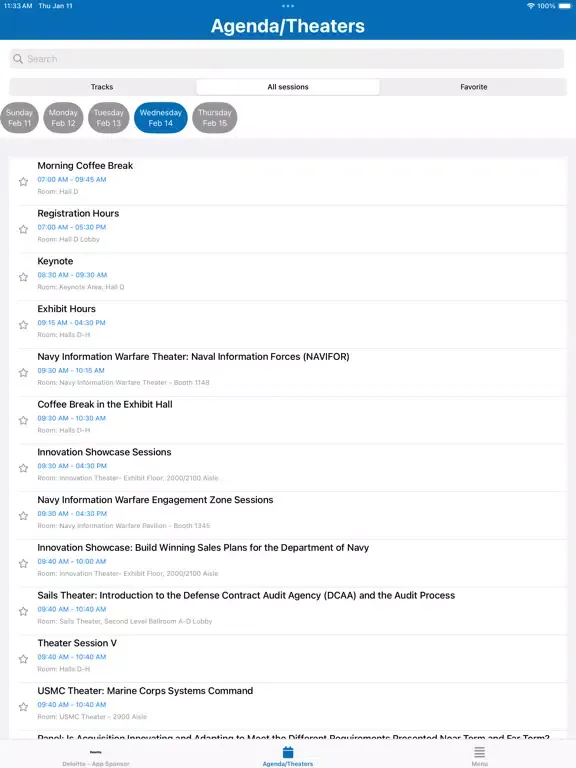The image size is (576, 768).
Task: Click Room Navy Information Warfare Theater Booth 1148
Action: [123, 383]
